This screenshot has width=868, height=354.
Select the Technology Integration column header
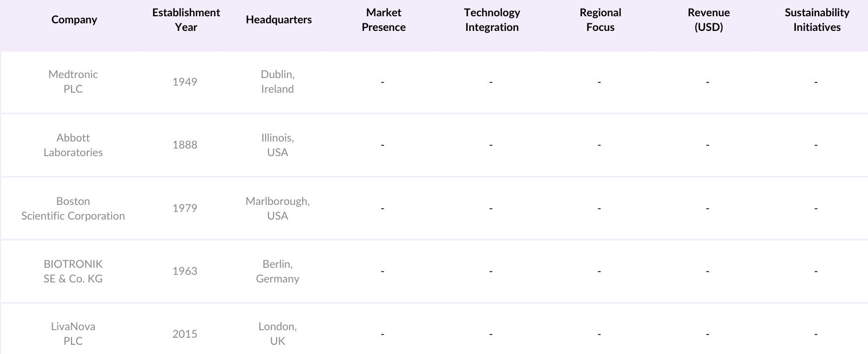(x=492, y=20)
